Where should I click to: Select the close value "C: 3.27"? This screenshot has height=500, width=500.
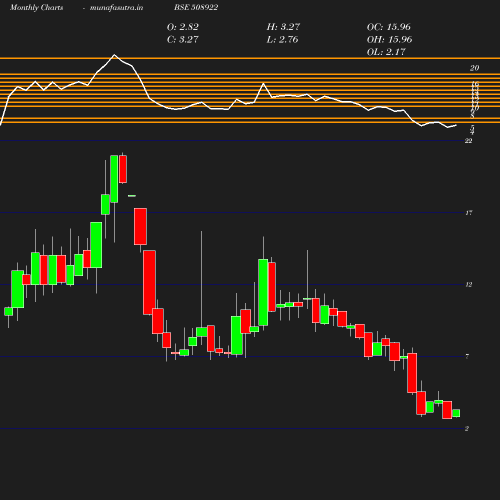pos(183,39)
